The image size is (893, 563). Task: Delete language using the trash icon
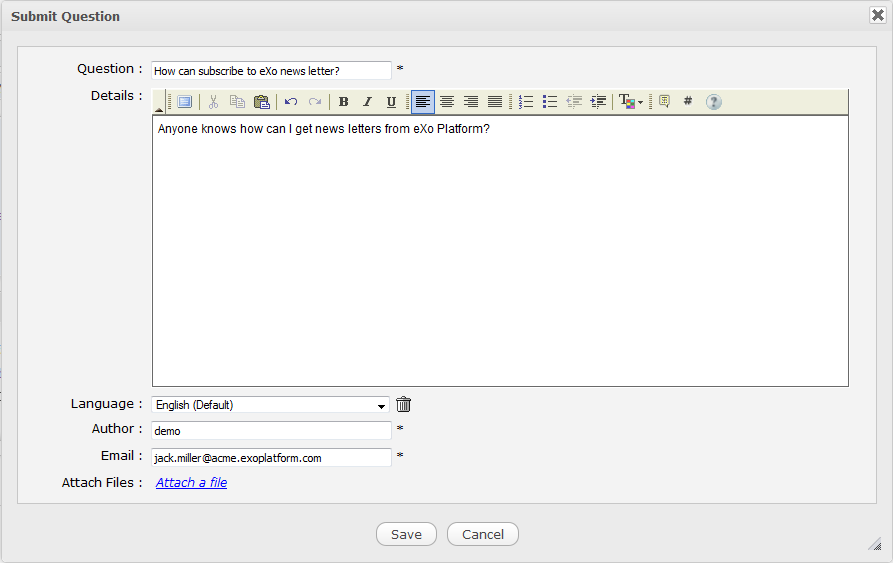tap(404, 405)
